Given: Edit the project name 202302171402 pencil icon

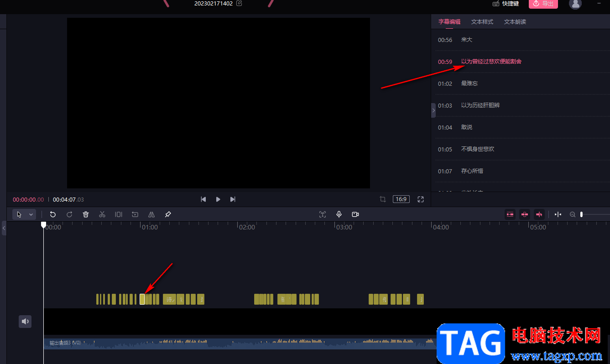Looking at the screenshot, I should point(240,3).
